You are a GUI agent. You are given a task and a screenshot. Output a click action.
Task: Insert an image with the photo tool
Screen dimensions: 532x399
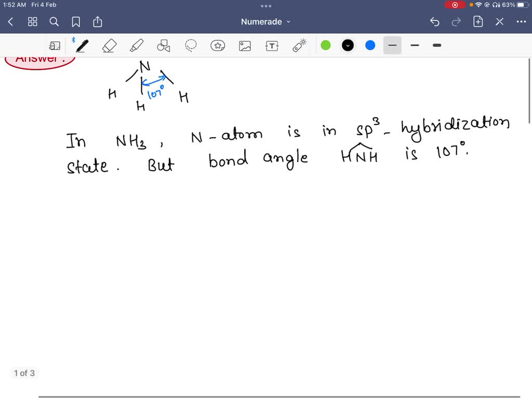click(245, 45)
